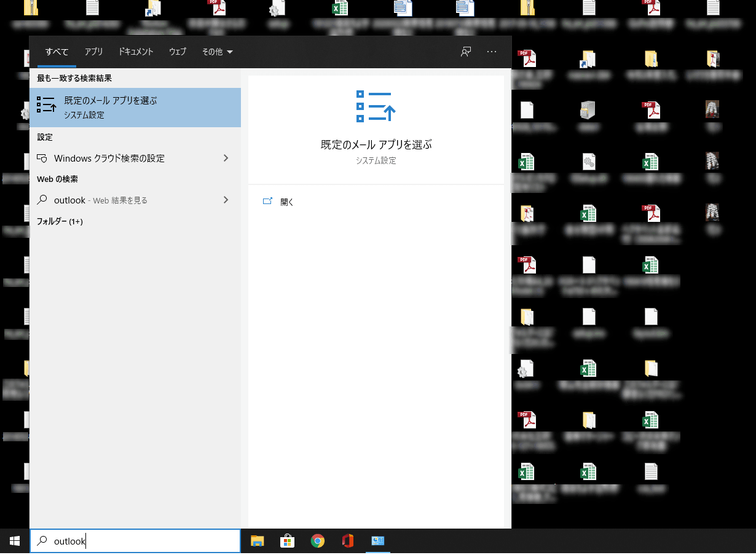Click the Microsoft Office taskbar icon

pos(348,541)
